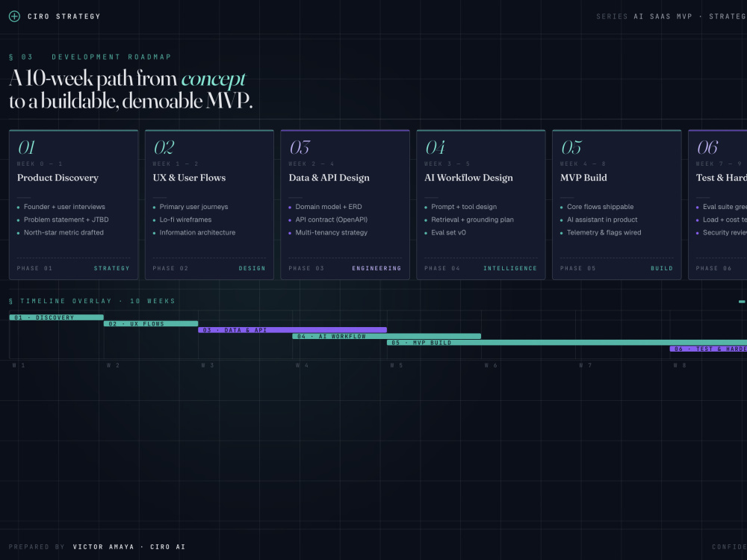
Task: Click the 'WEEK 2 – 4' label
Action: pos(311,164)
